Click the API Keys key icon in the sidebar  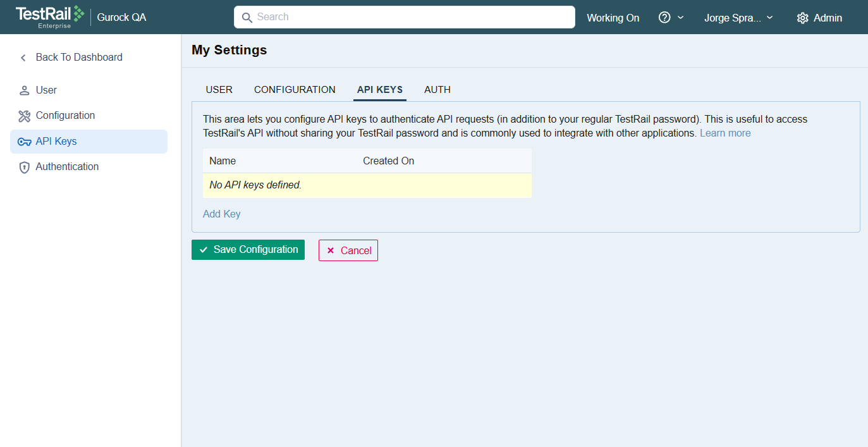(x=24, y=142)
